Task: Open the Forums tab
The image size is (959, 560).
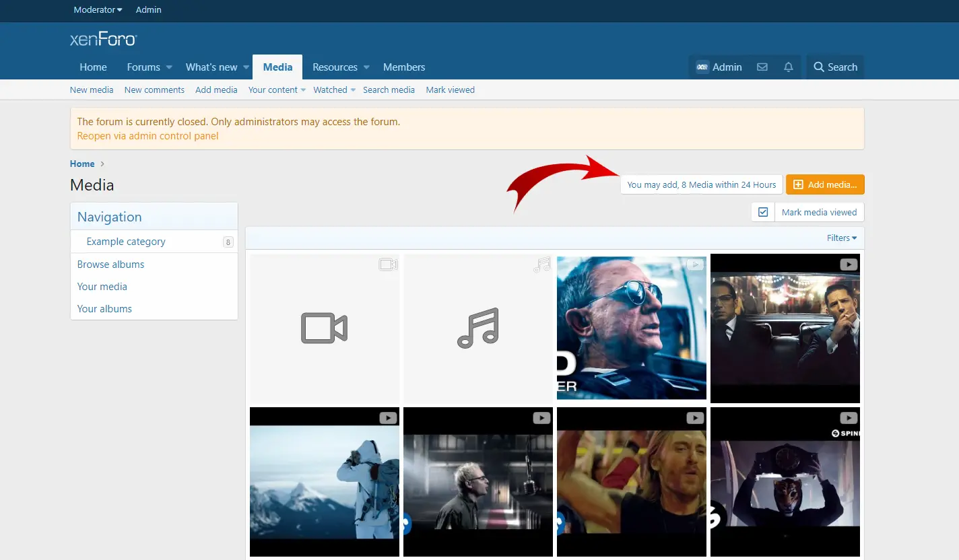Action: point(143,67)
